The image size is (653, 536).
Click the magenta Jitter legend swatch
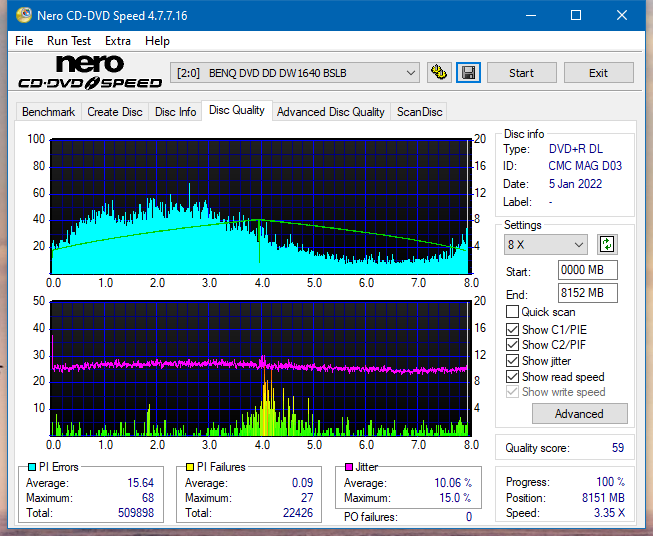[x=349, y=467]
